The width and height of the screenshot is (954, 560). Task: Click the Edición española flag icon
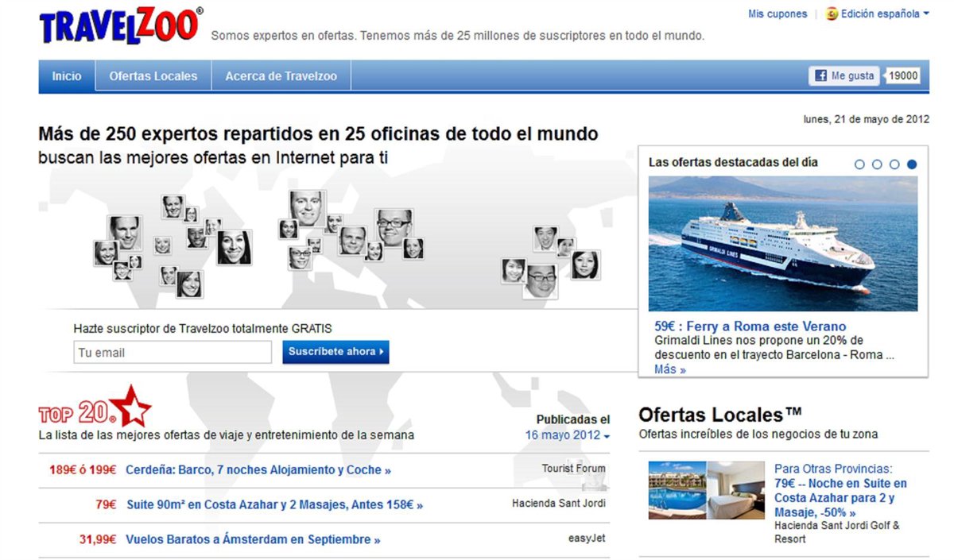pos(832,14)
